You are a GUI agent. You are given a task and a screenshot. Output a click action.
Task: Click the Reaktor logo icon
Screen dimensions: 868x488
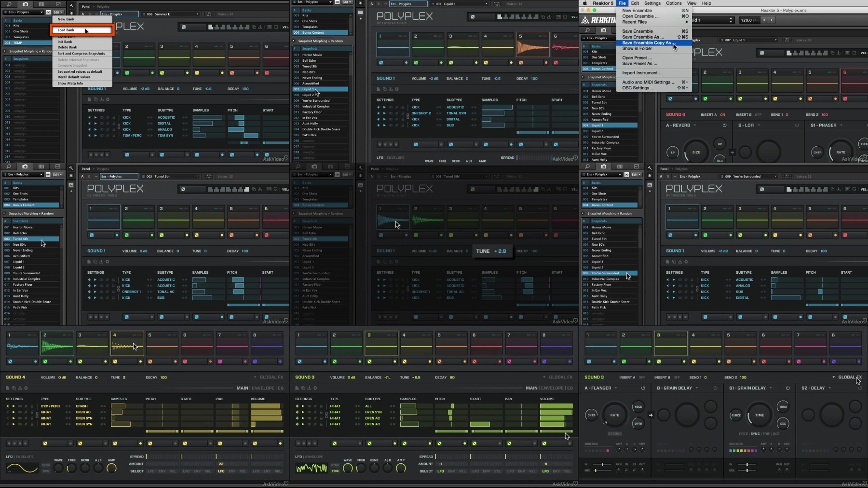click(x=585, y=20)
